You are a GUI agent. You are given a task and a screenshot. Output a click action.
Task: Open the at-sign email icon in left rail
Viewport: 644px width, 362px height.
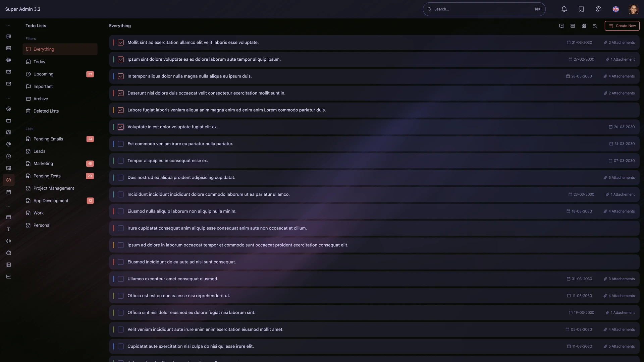(9, 144)
